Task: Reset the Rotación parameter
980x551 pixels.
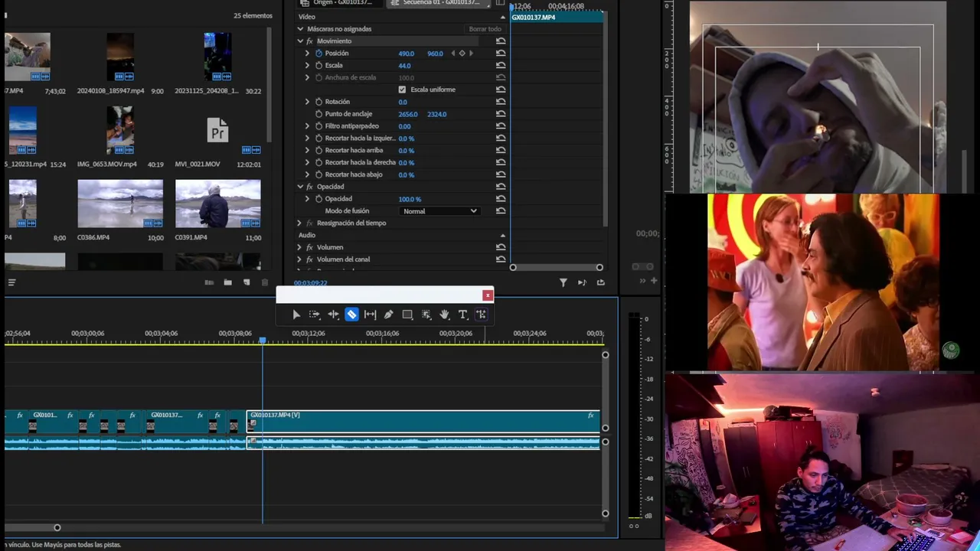Action: (501, 102)
